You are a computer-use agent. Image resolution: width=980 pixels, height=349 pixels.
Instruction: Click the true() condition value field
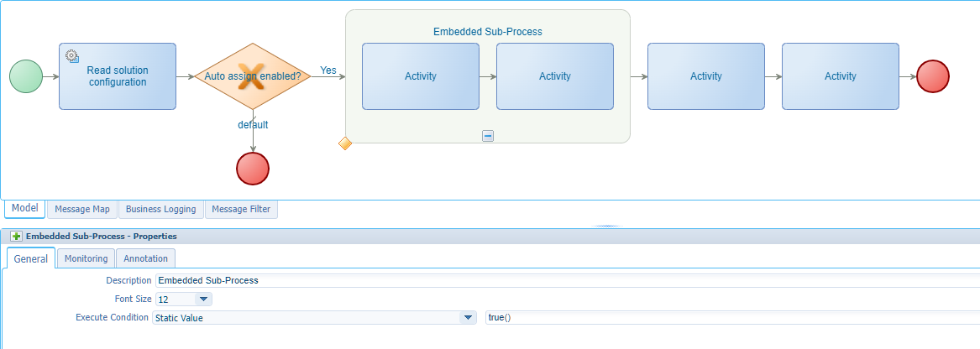pyautogui.click(x=731, y=318)
